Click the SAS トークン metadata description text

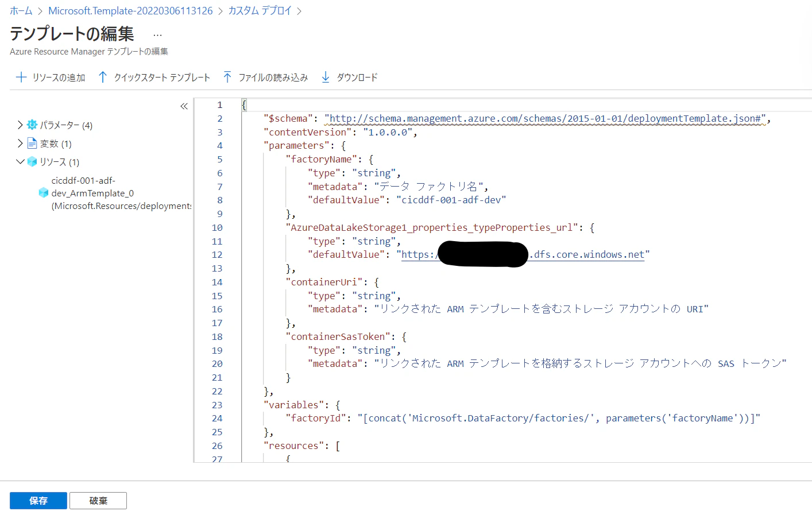tap(580, 363)
